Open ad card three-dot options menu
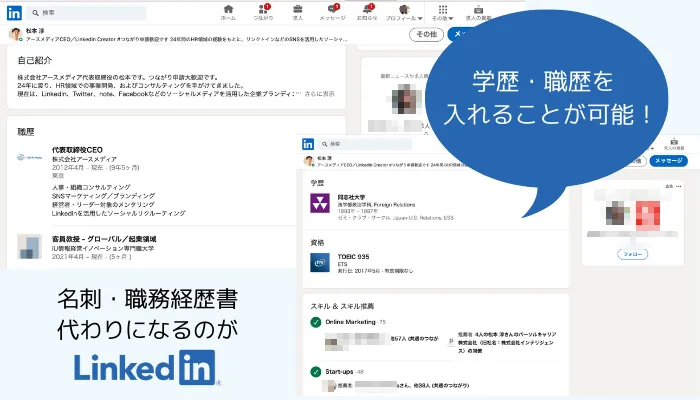 pyautogui.click(x=679, y=186)
